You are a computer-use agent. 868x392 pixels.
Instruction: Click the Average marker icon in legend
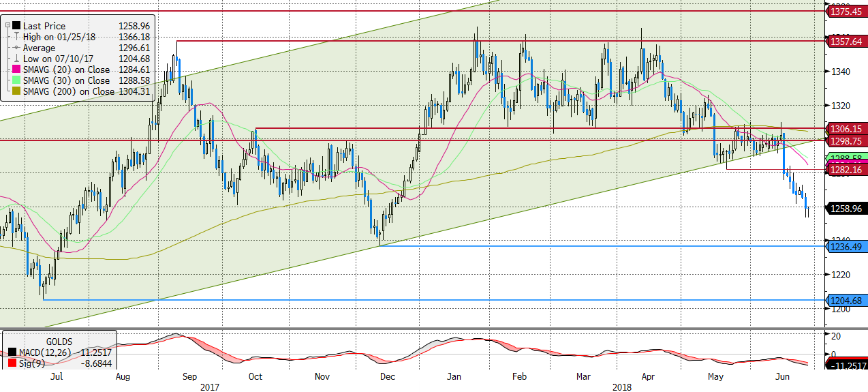[16, 48]
